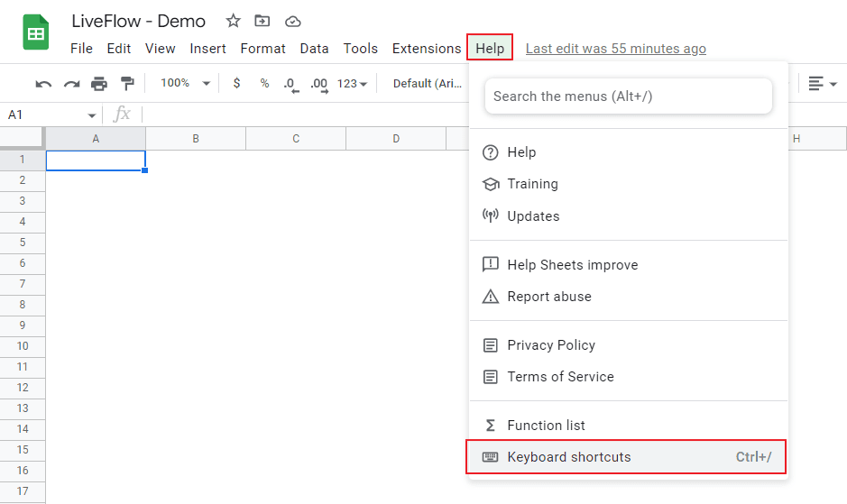Open the 123 more formats dropdown
Image resolution: width=847 pixels, height=504 pixels.
352,84
